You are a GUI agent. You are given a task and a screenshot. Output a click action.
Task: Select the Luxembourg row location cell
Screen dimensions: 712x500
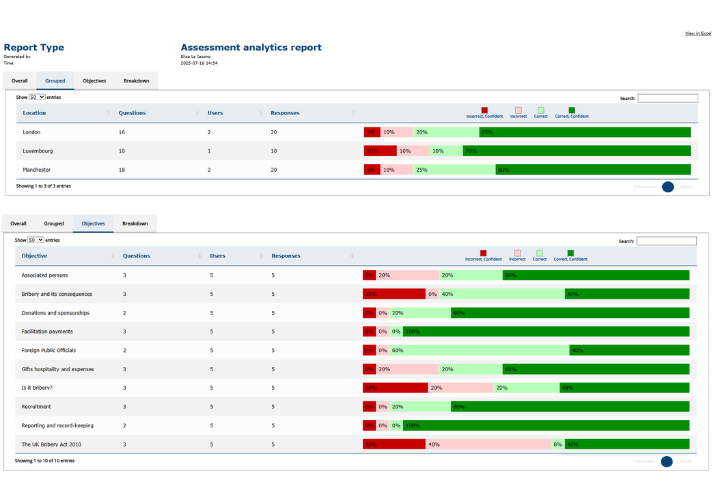click(x=39, y=151)
